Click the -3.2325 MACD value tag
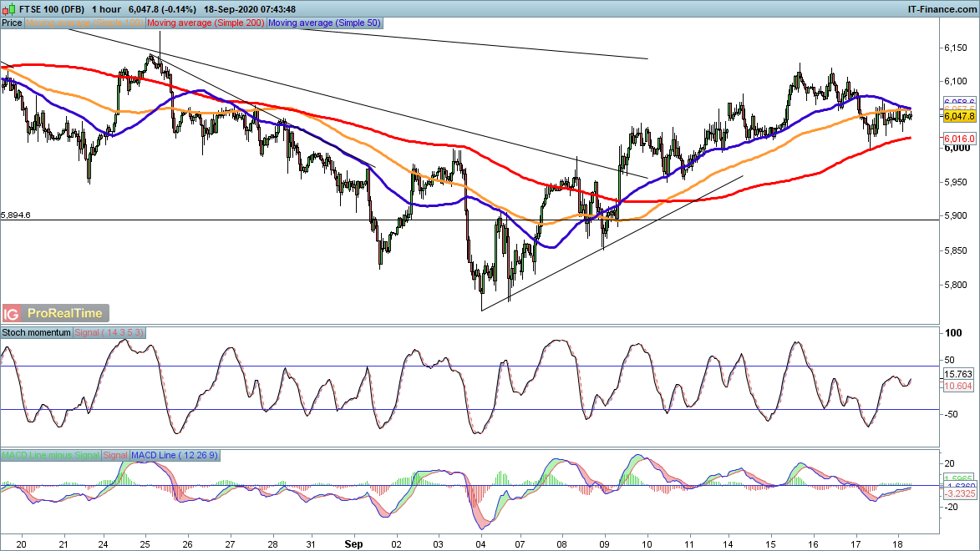Image resolution: width=980 pixels, height=551 pixels. pos(960,493)
